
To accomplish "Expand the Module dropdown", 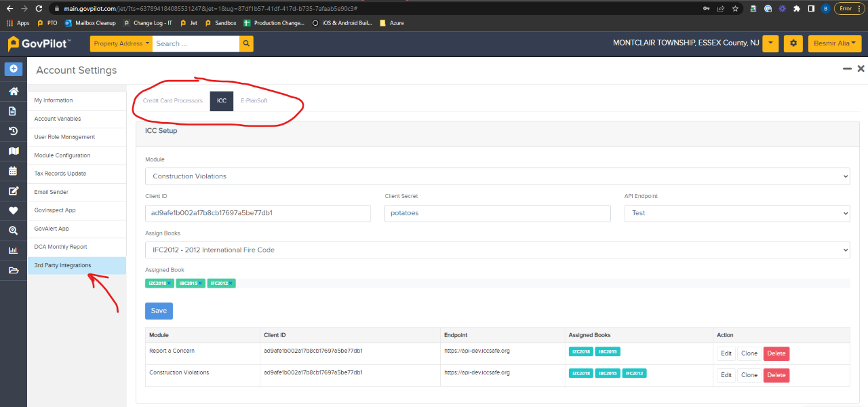I will point(497,176).
